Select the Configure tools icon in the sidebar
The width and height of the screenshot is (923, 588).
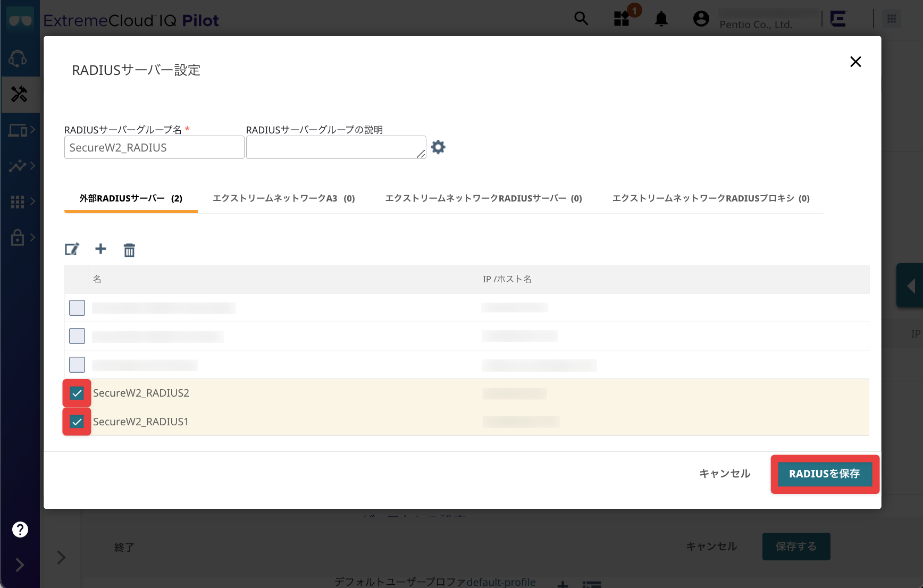19,94
